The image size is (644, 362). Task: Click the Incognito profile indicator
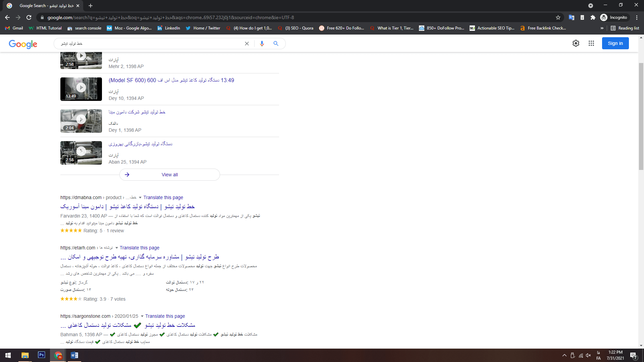point(614,17)
